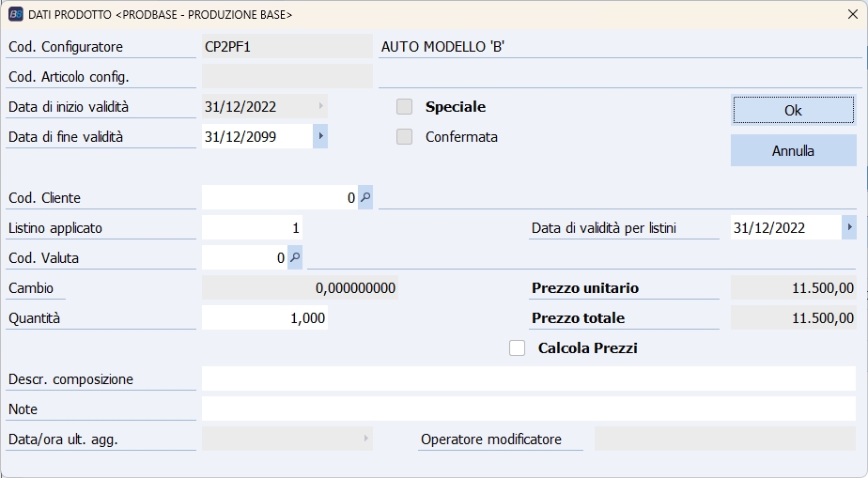Screen dimensions: 868x478
Task: Toggle the Confermata checkbox
Action: pos(405,137)
